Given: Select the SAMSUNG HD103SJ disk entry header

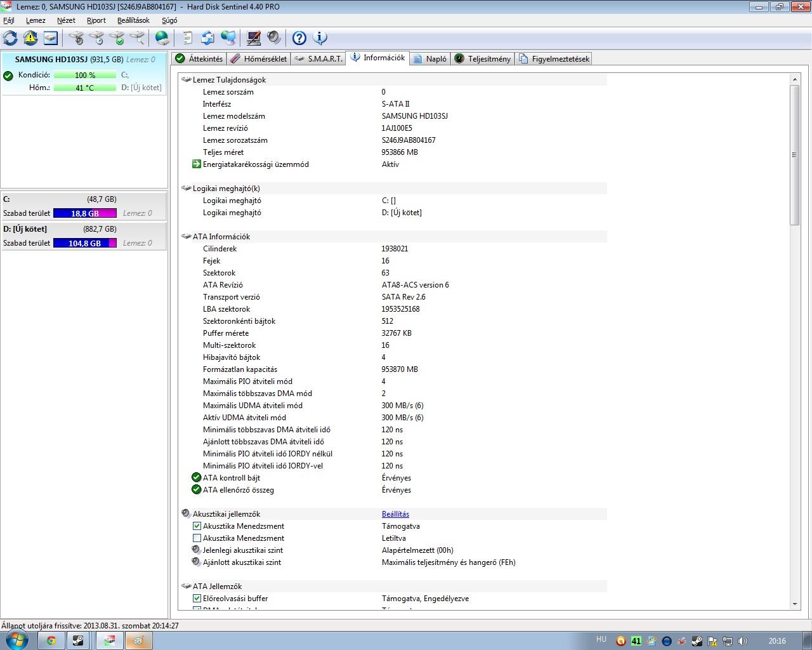Looking at the screenshot, I should 84,60.
